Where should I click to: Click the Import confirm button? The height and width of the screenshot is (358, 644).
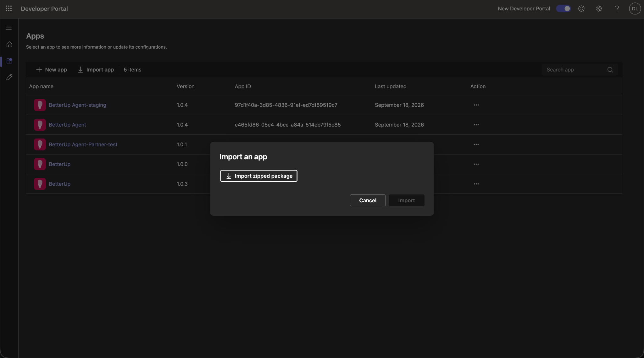(406, 200)
